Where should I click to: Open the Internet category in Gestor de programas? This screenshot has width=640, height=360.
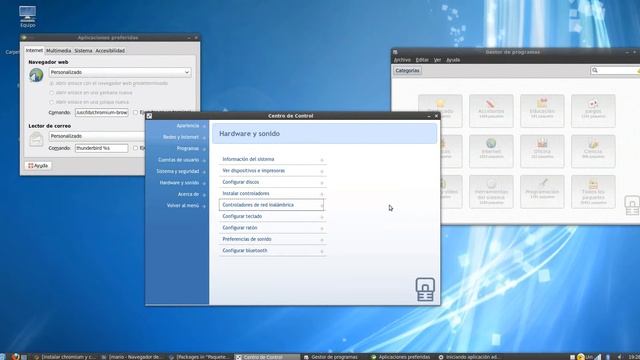pyautogui.click(x=491, y=151)
